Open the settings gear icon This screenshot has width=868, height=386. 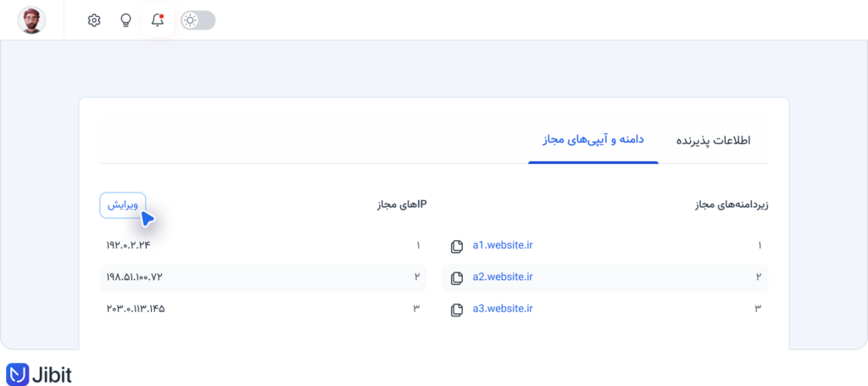click(x=94, y=21)
